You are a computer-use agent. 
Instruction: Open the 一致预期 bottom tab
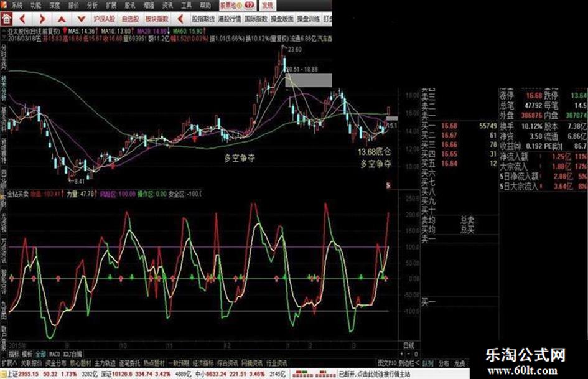[179, 363]
